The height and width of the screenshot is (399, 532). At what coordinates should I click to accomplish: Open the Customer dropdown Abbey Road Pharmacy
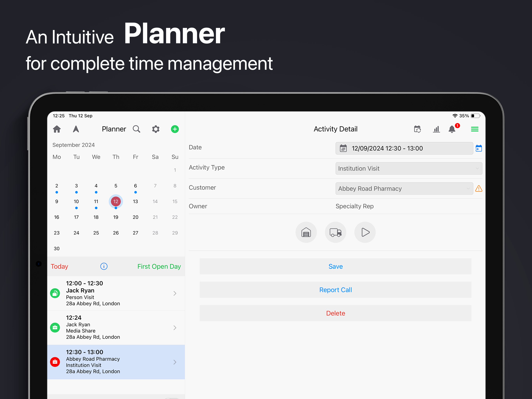point(404,188)
